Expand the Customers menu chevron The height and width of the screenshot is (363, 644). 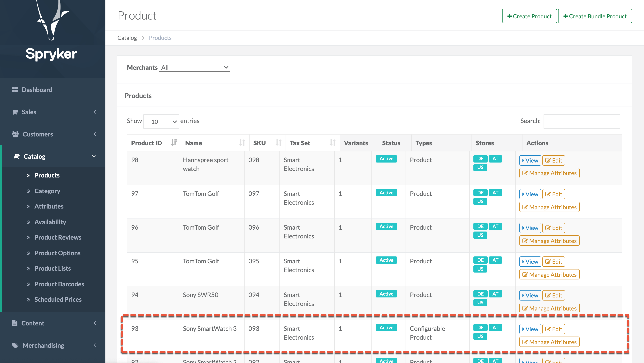pos(95,134)
